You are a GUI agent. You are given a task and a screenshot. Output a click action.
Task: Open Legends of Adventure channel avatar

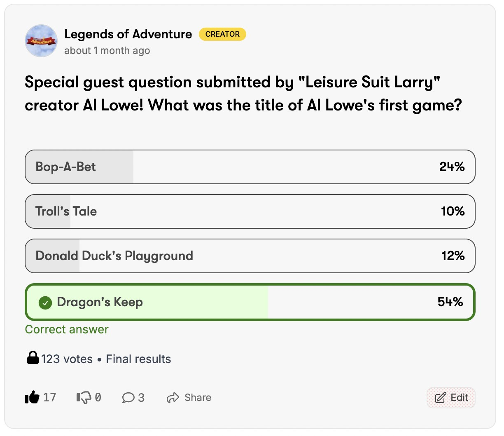(x=41, y=41)
